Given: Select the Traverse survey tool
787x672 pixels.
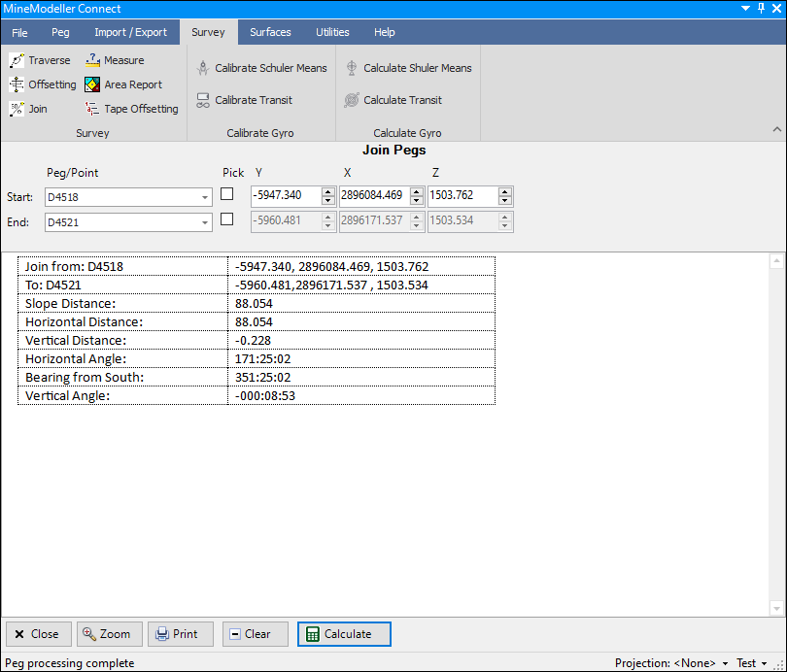Looking at the screenshot, I should (x=40, y=60).
